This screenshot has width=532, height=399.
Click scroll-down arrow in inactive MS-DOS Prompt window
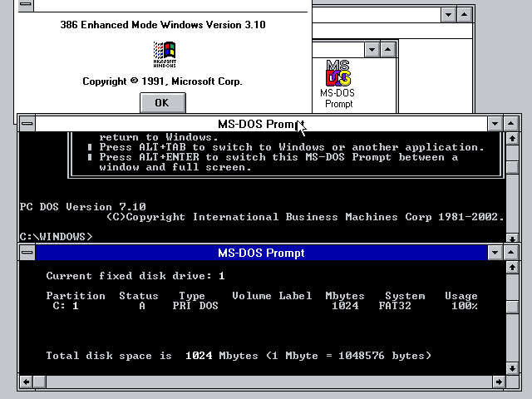pyautogui.click(x=512, y=239)
